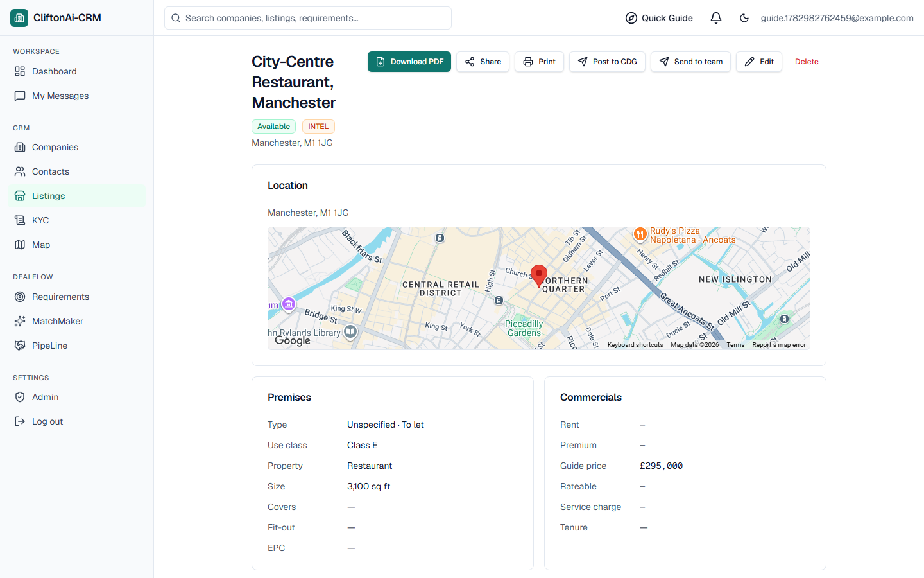The width and height of the screenshot is (924, 578).
Task: Select the Type value Unspecified · To let
Action: tap(385, 425)
